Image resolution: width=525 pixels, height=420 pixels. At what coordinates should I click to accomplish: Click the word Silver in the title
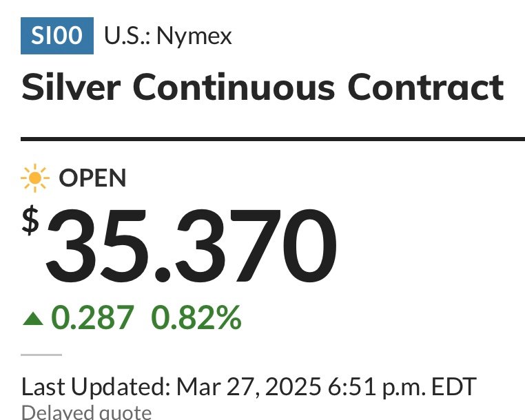coord(71,87)
